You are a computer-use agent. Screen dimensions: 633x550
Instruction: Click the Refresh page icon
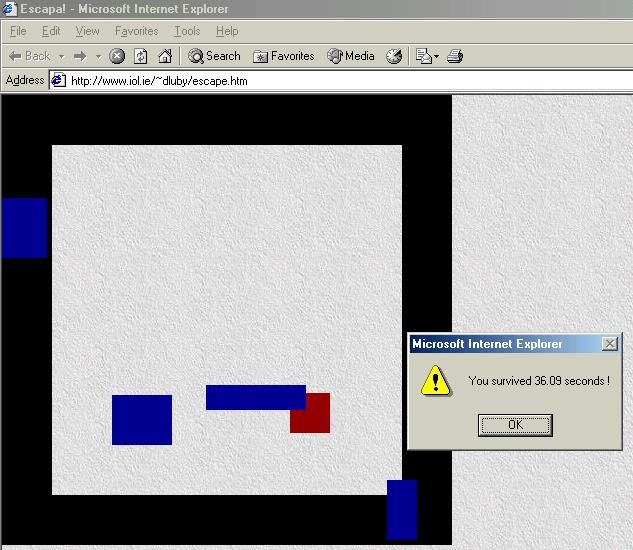tap(140, 56)
